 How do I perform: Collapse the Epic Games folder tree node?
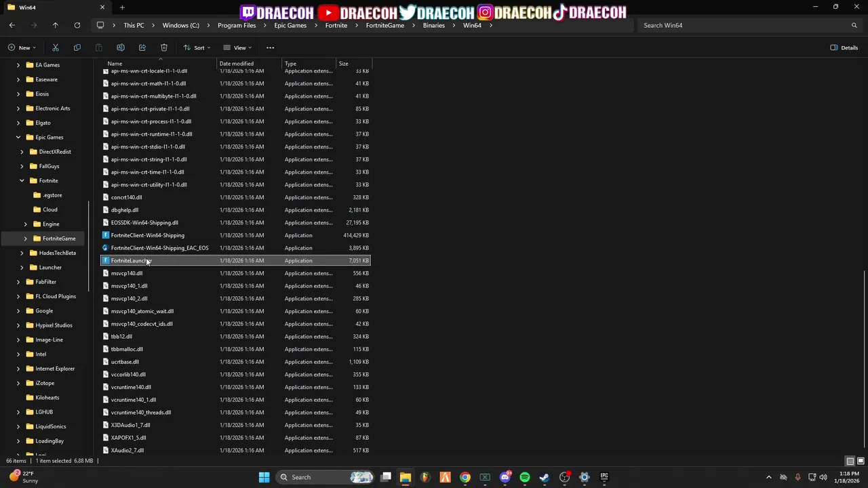(18, 138)
